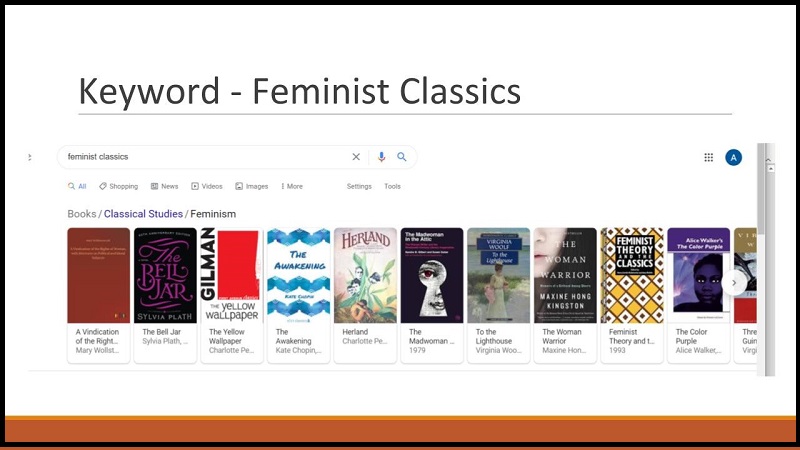Click the 1979 year under Madwoman

(x=417, y=350)
